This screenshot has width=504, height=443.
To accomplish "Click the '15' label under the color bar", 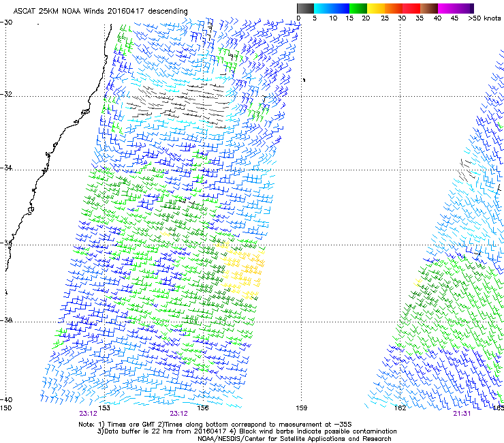I will click(x=349, y=18).
